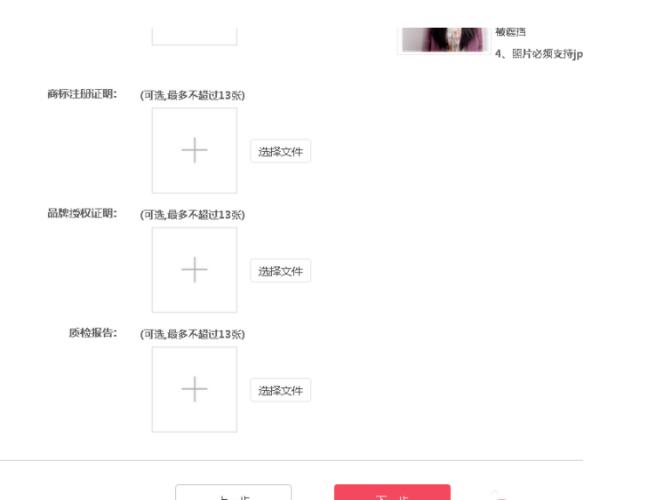Click the plus icon under 质检报告
Screen dimensions: 648x500
pyautogui.click(x=194, y=389)
